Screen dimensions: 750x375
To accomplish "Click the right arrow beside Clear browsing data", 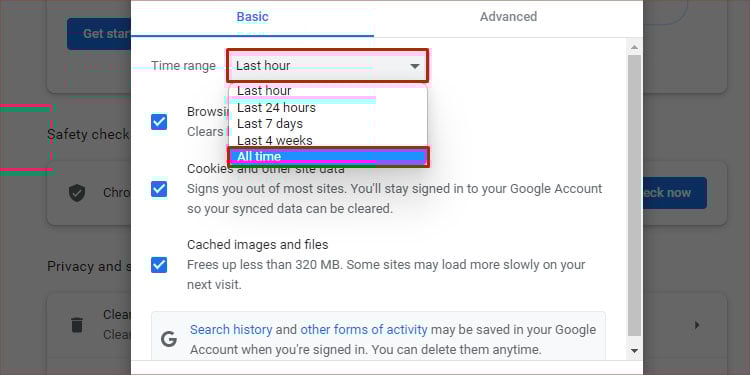I will click(697, 325).
